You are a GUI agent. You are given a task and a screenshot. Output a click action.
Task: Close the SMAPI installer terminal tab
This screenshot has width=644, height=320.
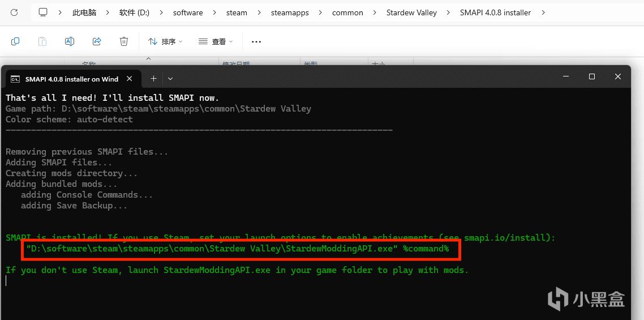130,79
